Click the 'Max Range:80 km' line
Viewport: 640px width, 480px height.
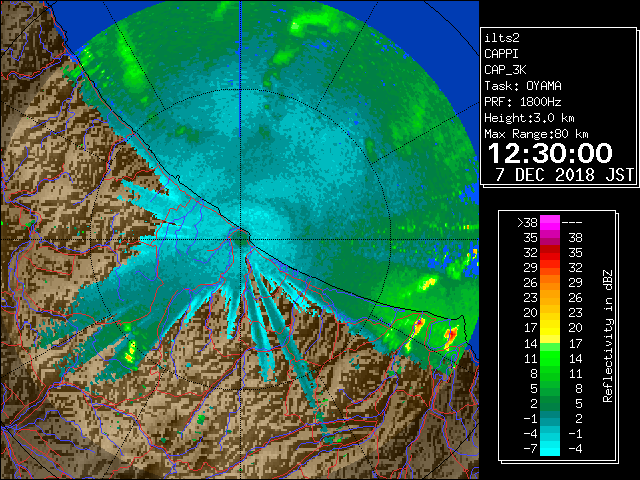536,134
